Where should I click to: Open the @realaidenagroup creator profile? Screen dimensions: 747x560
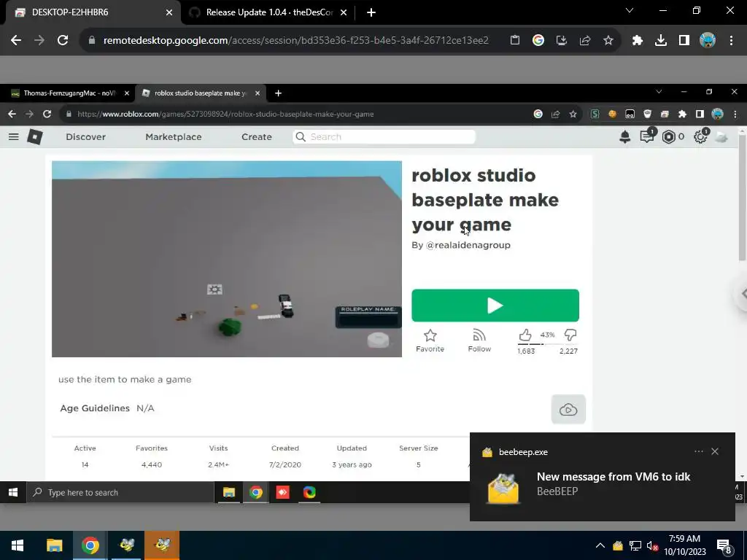pos(468,245)
